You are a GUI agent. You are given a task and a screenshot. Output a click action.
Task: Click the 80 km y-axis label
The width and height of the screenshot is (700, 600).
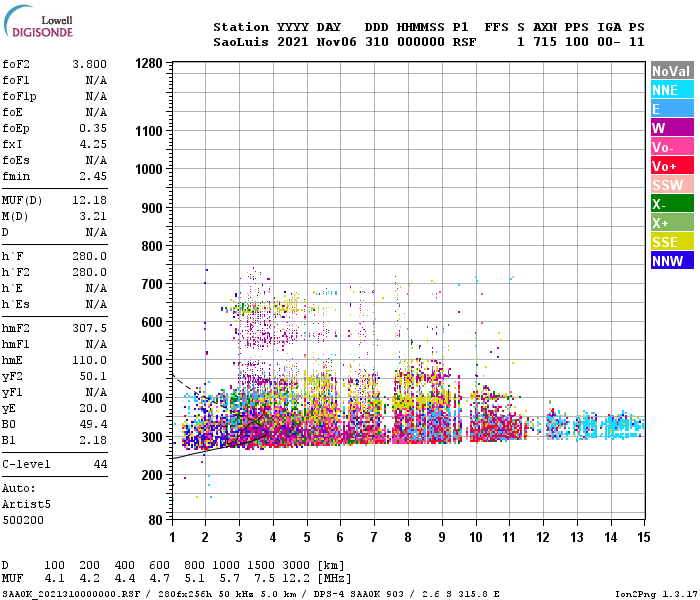click(155, 520)
